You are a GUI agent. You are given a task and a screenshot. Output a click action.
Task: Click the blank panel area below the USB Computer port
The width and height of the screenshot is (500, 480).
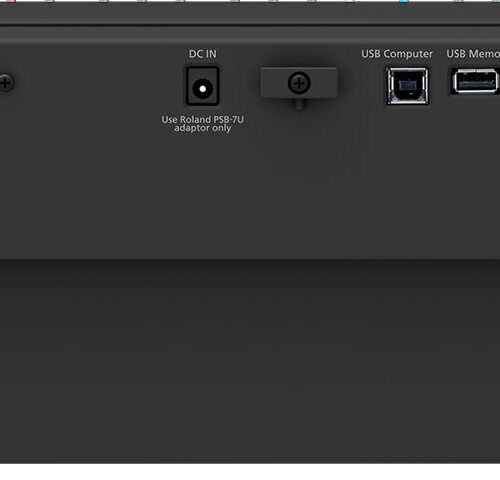tap(407, 180)
